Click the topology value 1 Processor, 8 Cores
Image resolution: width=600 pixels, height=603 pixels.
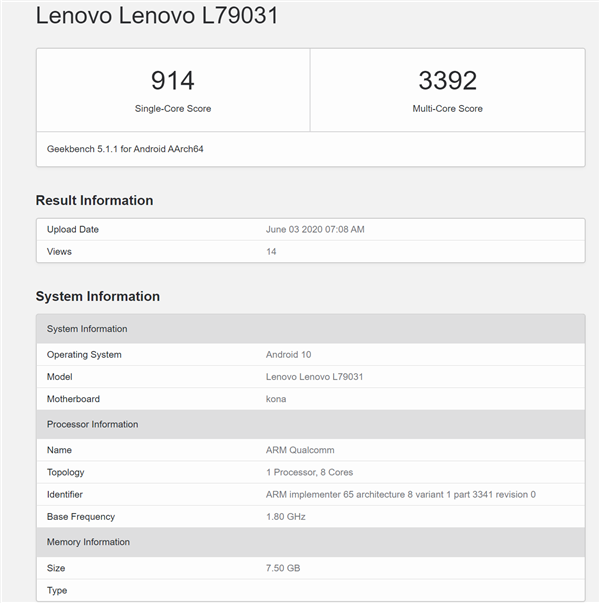(309, 472)
